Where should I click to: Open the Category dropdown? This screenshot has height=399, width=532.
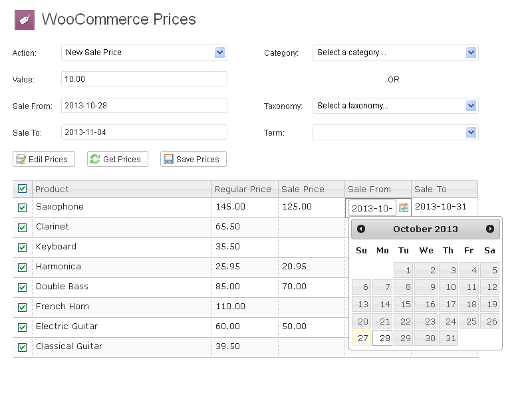[396, 53]
